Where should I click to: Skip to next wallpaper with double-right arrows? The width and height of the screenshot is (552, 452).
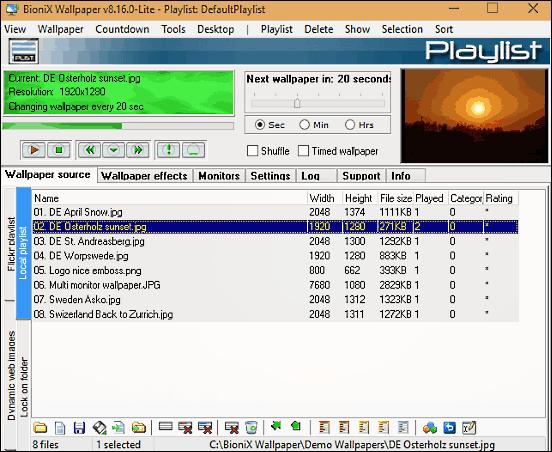pyautogui.click(x=137, y=150)
